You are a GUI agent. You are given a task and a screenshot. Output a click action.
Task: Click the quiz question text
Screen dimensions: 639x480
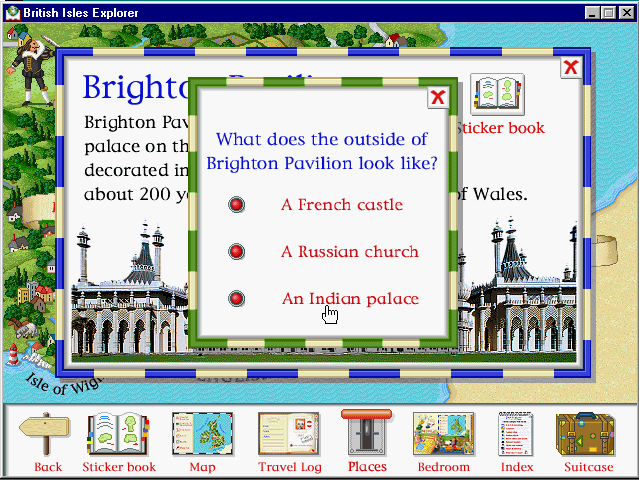click(x=322, y=151)
